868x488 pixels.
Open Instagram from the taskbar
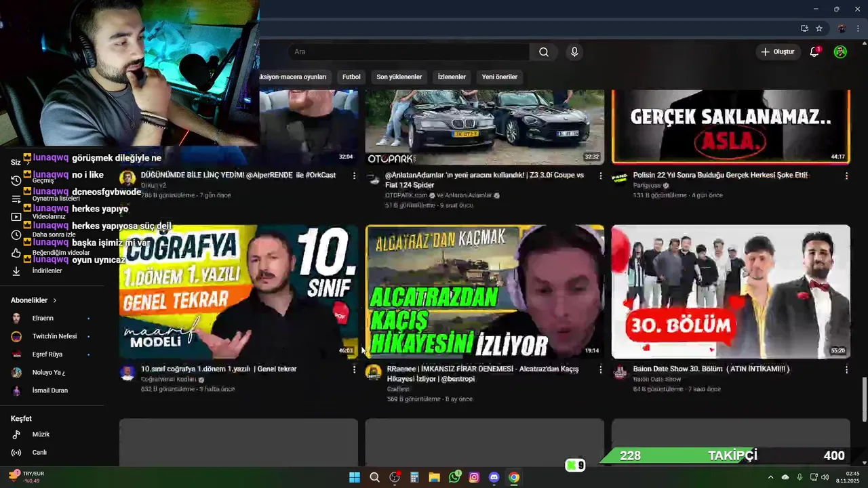(x=474, y=477)
